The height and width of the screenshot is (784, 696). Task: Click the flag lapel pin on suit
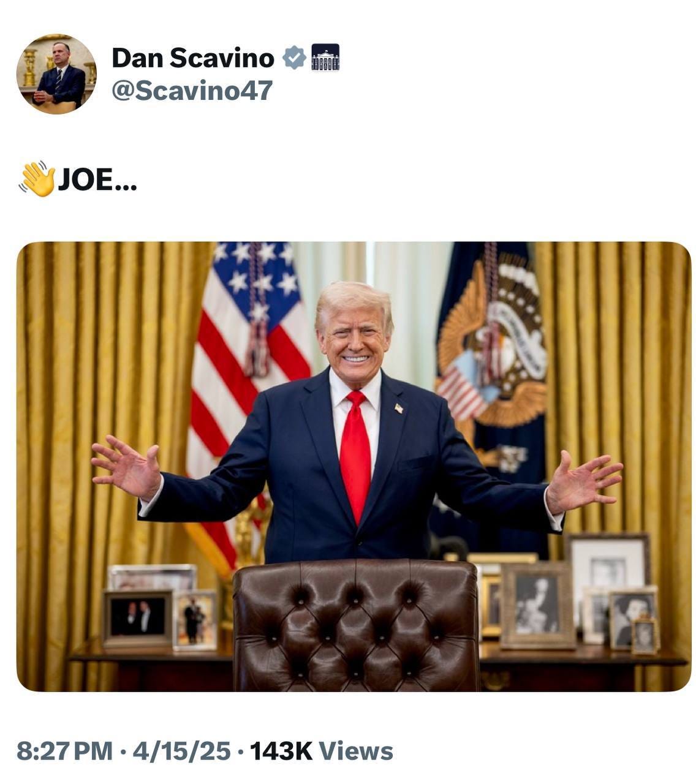(x=398, y=408)
